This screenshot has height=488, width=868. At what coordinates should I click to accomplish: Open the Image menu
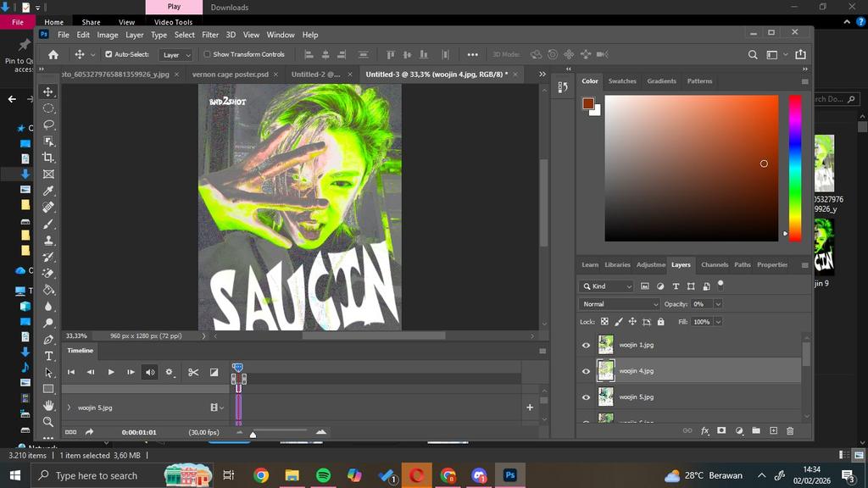click(108, 35)
